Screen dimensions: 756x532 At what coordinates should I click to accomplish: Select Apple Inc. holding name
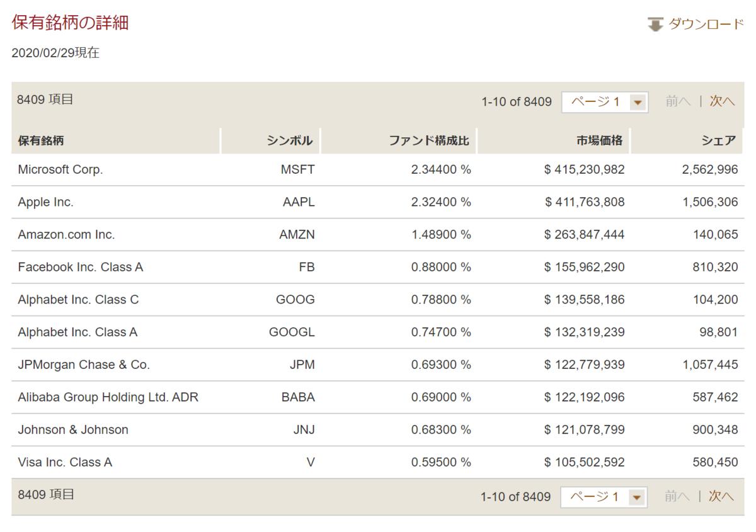[46, 202]
